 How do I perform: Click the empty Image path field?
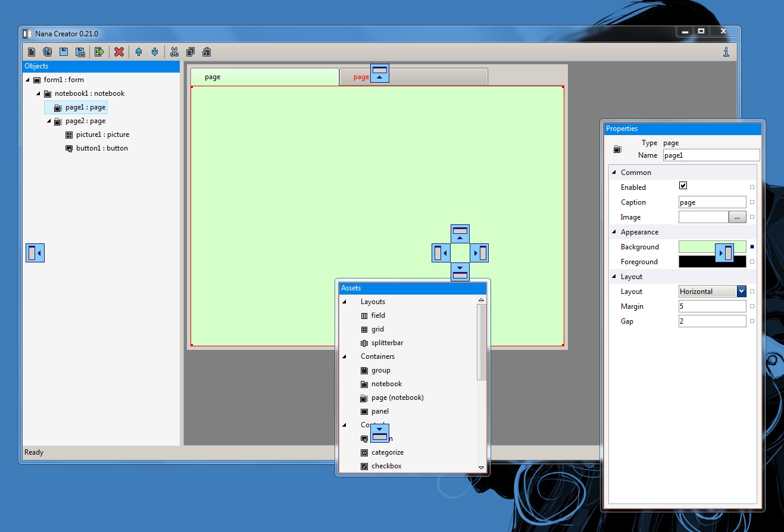[x=704, y=217]
